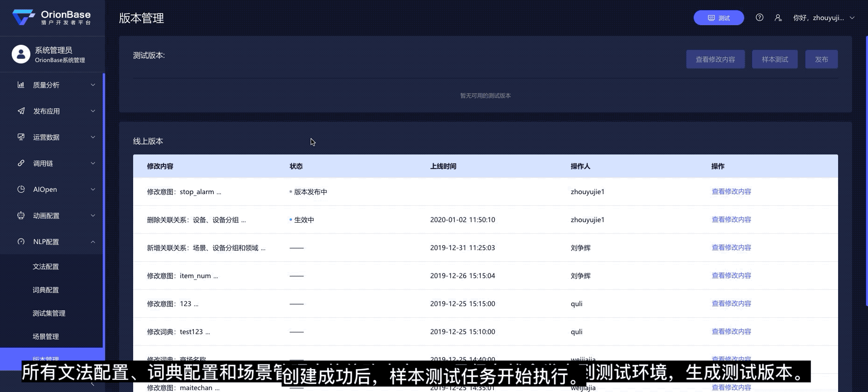
Task: Click the user profile icon in header
Action: pos(778,18)
